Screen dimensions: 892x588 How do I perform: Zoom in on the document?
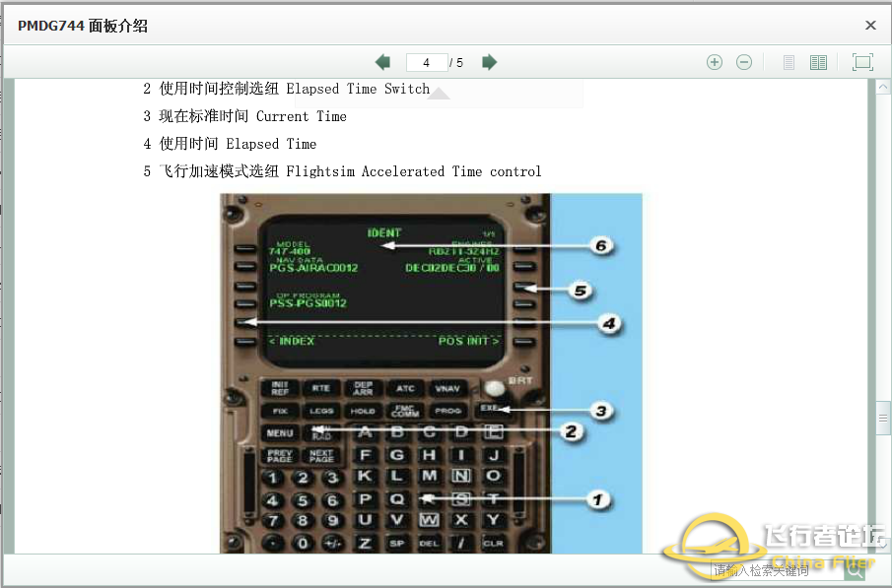point(715,61)
